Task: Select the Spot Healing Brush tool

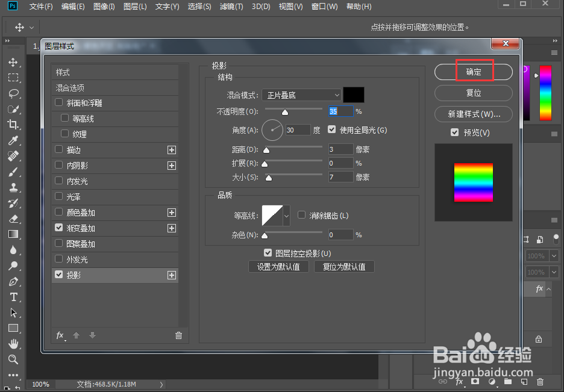Action: (x=13, y=156)
